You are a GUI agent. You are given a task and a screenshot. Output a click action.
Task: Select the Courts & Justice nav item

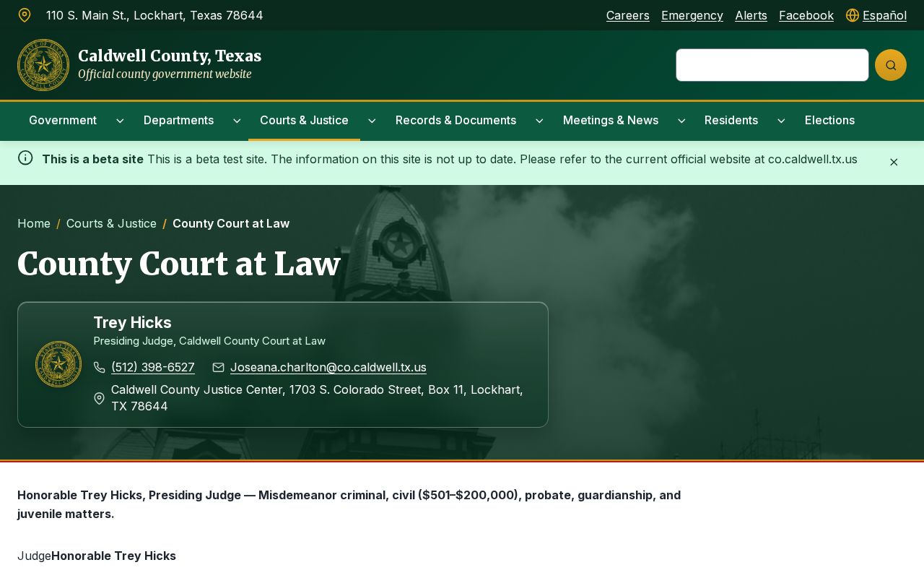pyautogui.click(x=304, y=120)
